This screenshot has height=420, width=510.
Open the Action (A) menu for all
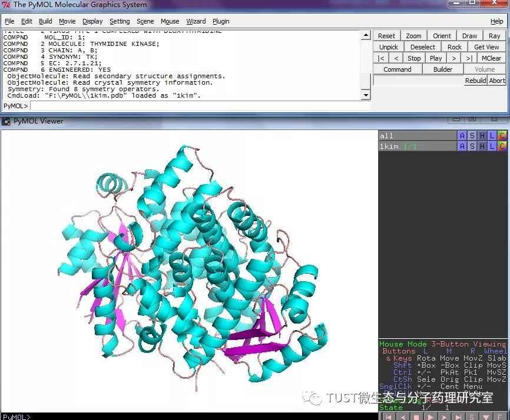462,136
